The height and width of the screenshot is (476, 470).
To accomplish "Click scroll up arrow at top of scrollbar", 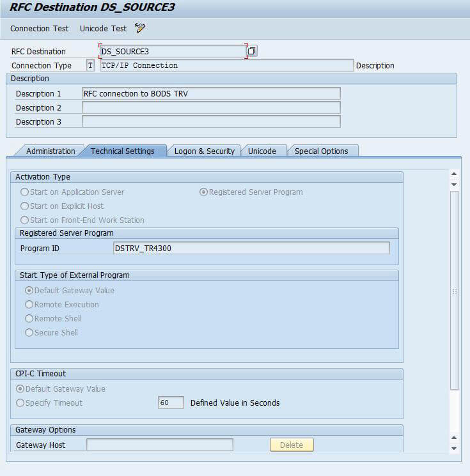I will pyautogui.click(x=454, y=174).
